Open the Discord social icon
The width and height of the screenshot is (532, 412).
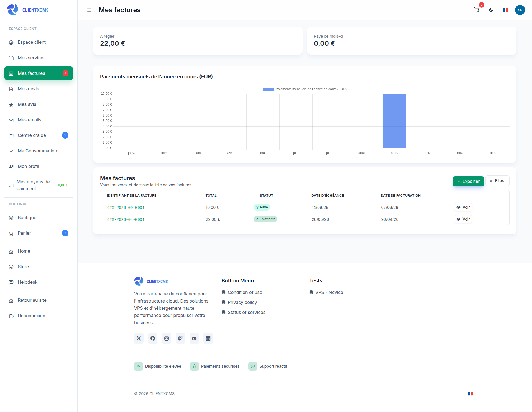194,338
